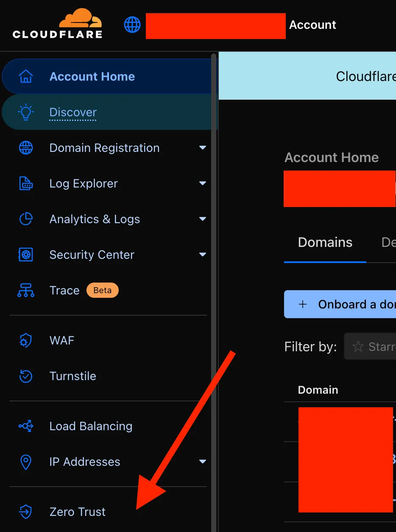The height and width of the screenshot is (532, 396).
Task: Expand the Domain Registration submenu arrow
Action: point(202,148)
